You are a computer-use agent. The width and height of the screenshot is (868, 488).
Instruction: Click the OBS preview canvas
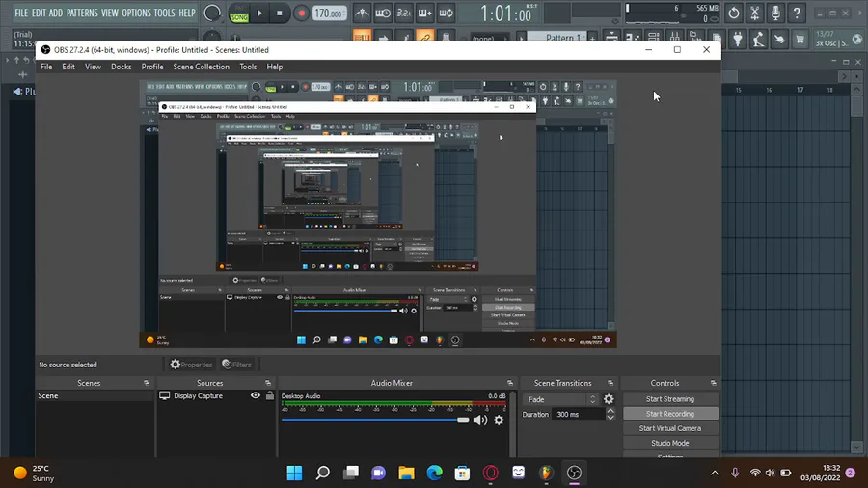tap(378, 214)
